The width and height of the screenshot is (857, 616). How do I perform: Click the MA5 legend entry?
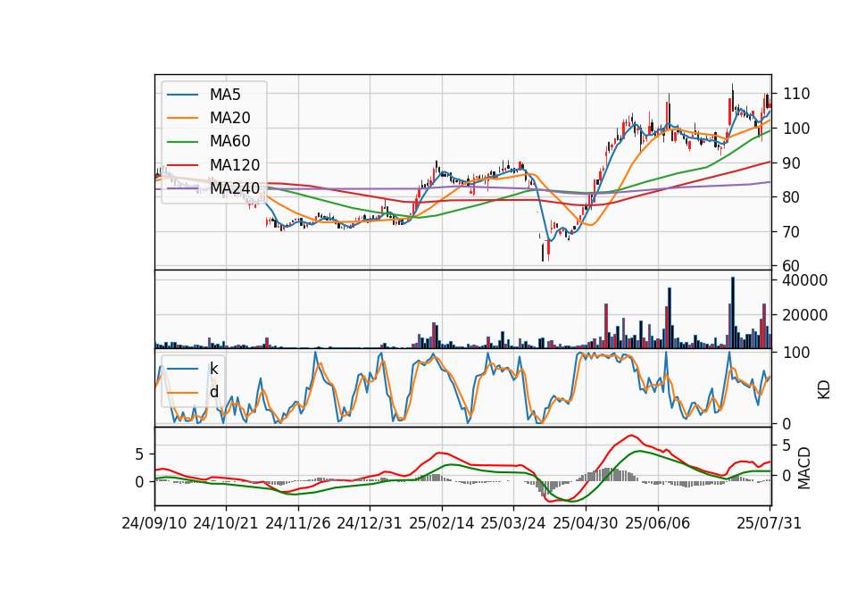204,95
